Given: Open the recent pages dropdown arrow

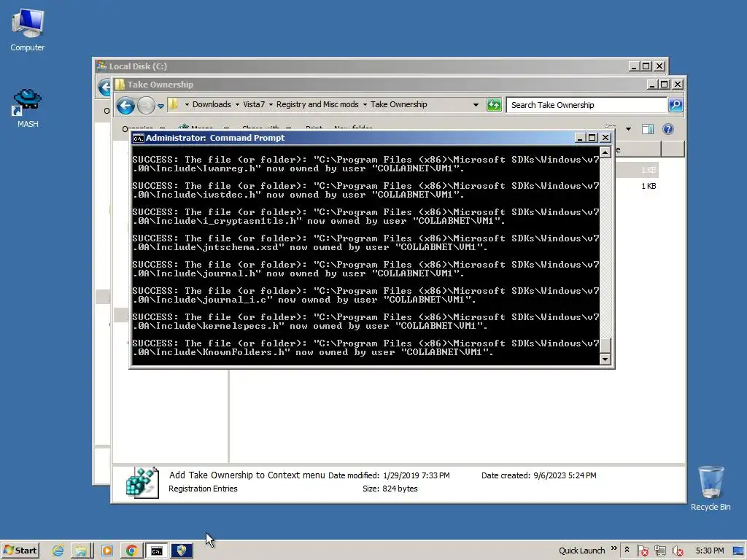Looking at the screenshot, I should coord(160,106).
